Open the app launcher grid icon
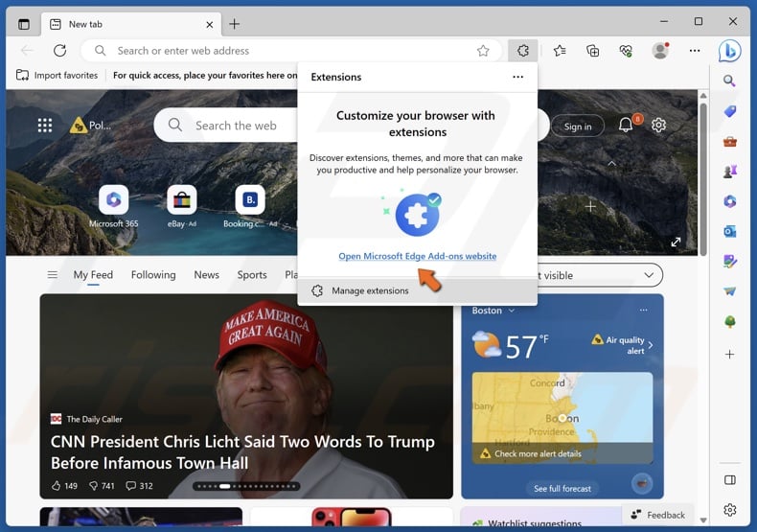 tap(45, 126)
